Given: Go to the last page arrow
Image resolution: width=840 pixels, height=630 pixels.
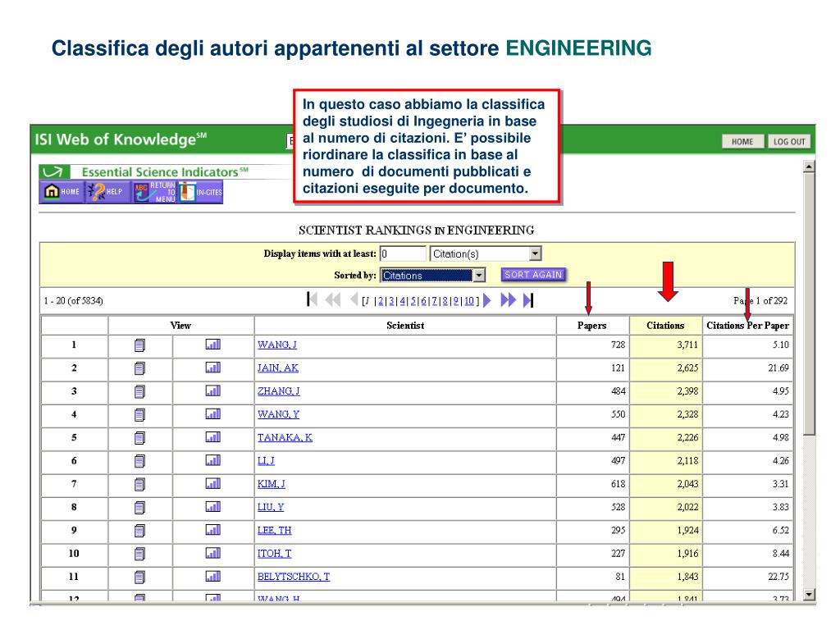Looking at the screenshot, I should [x=527, y=300].
